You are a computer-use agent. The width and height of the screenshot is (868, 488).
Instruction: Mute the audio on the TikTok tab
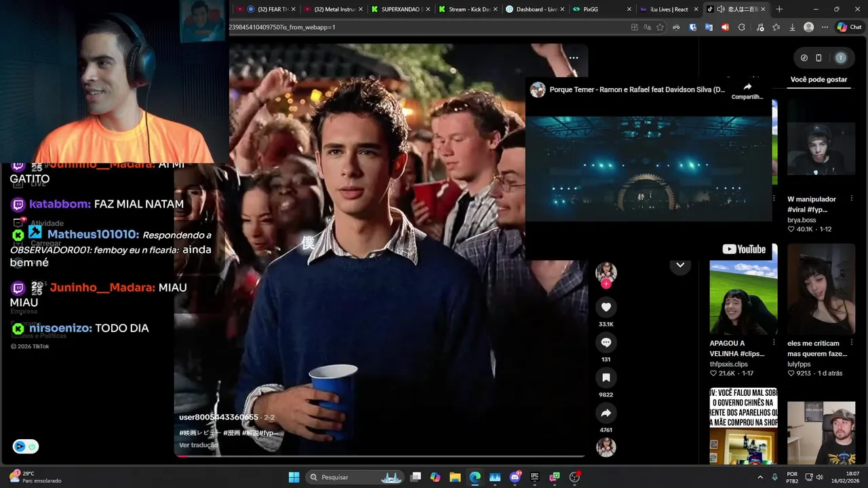pyautogui.click(x=720, y=9)
